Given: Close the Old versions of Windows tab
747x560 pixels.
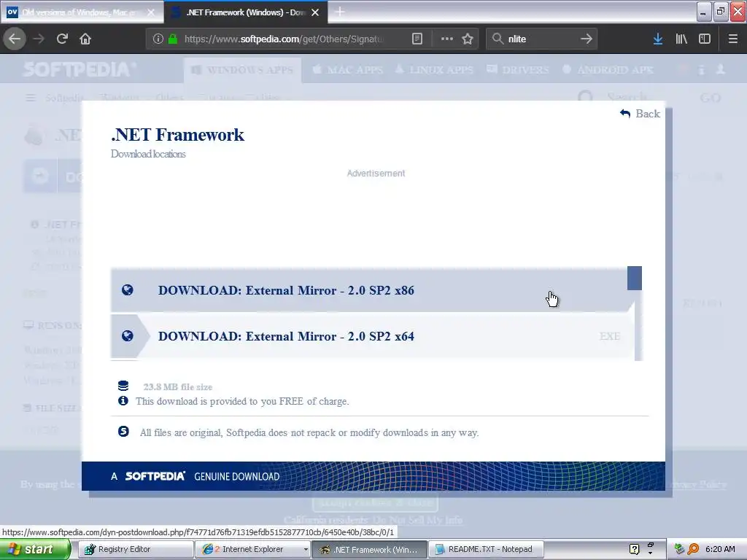Looking at the screenshot, I should (x=151, y=12).
